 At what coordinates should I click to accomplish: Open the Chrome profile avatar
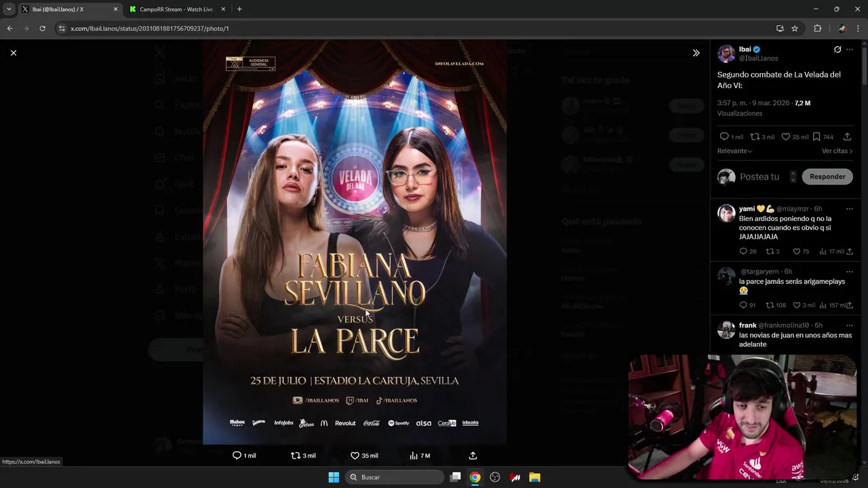point(842,28)
